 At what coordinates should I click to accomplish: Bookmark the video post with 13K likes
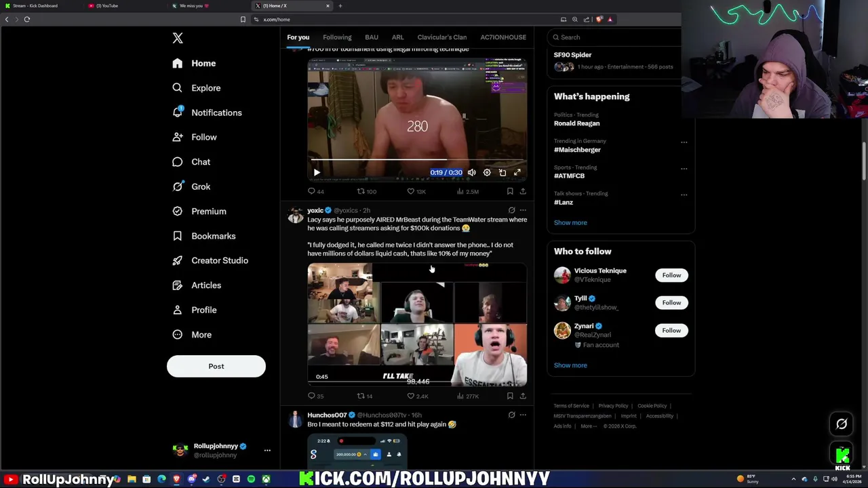[510, 191]
